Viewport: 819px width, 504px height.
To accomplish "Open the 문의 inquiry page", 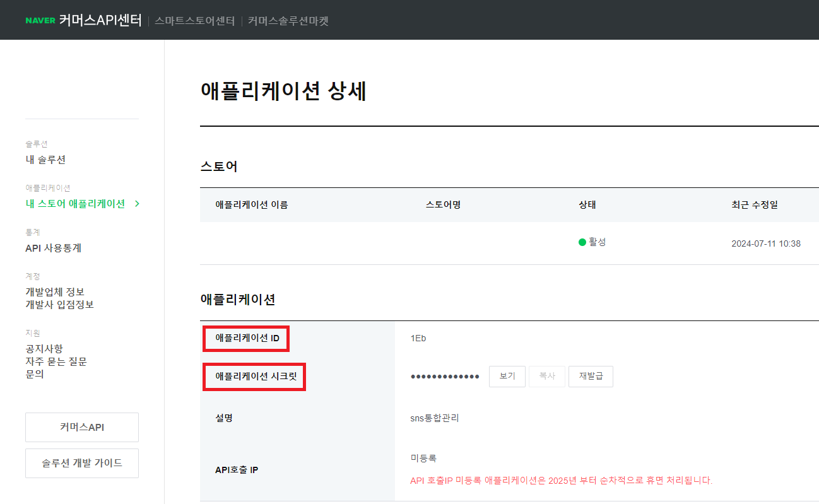I will click(x=35, y=374).
